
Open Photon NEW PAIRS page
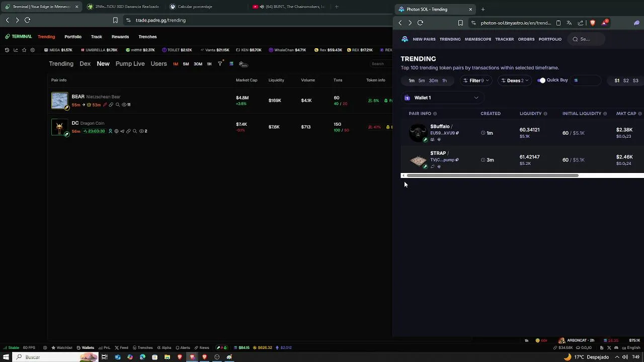(x=424, y=39)
